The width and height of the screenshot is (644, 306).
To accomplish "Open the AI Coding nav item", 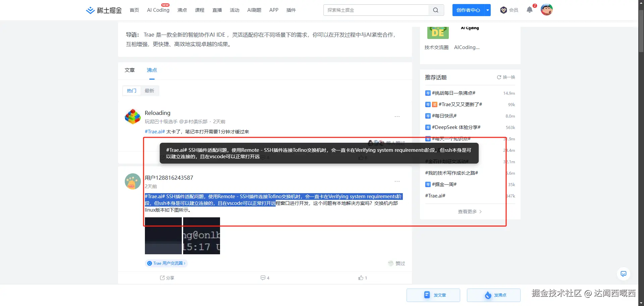I will (x=158, y=10).
